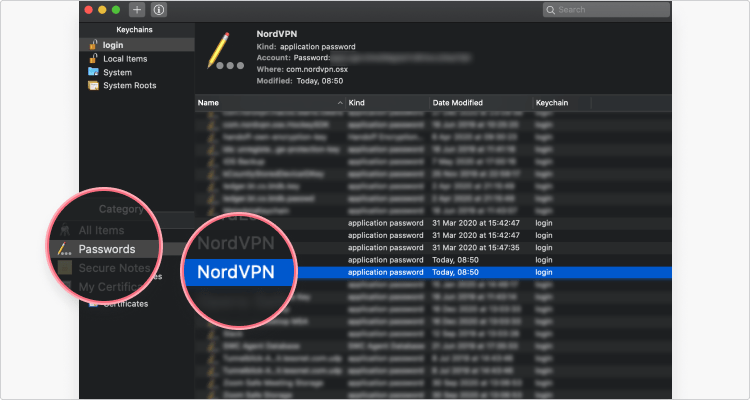Image resolution: width=750 pixels, height=400 pixels.
Task: Click the 'Keychains' sidebar heading
Action: point(134,30)
